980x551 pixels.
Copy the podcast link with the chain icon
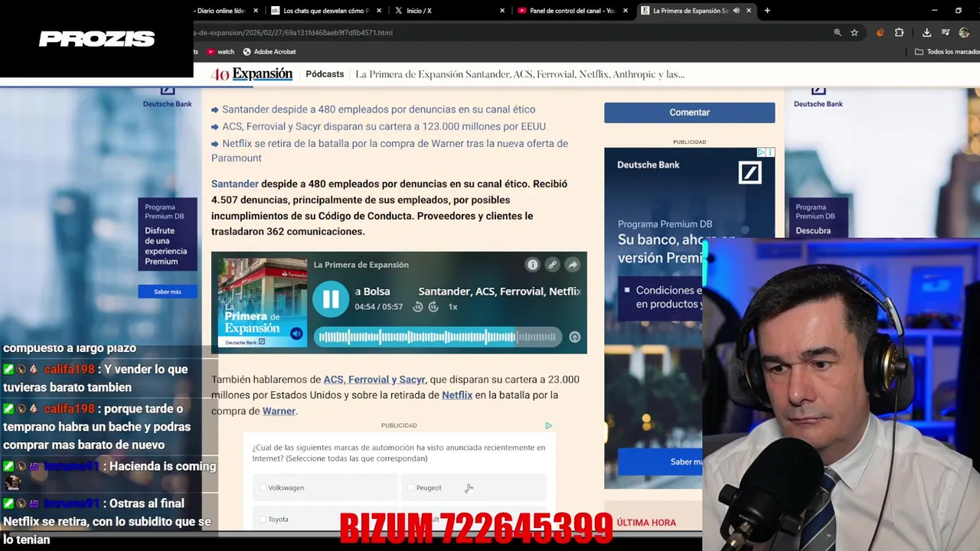552,265
